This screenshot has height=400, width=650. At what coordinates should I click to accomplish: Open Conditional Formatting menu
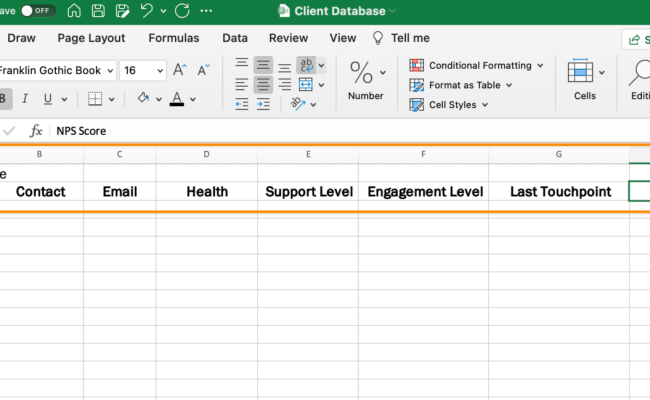(x=476, y=65)
